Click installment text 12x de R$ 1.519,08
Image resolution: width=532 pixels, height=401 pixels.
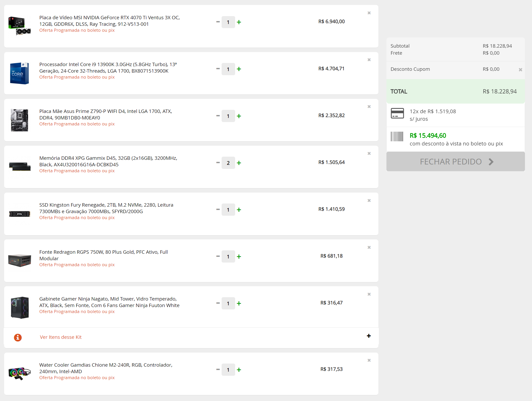tap(433, 111)
